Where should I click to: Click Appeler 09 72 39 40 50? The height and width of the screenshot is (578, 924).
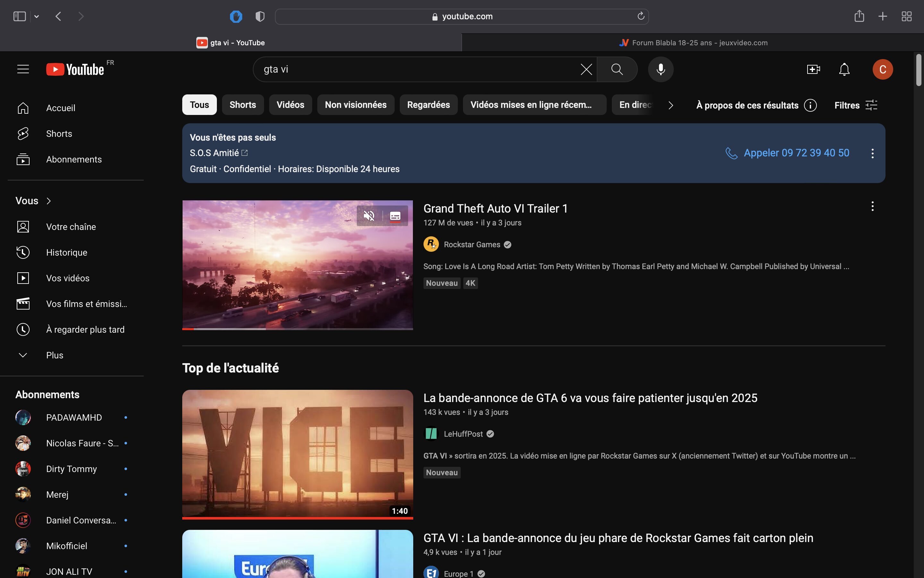click(787, 153)
